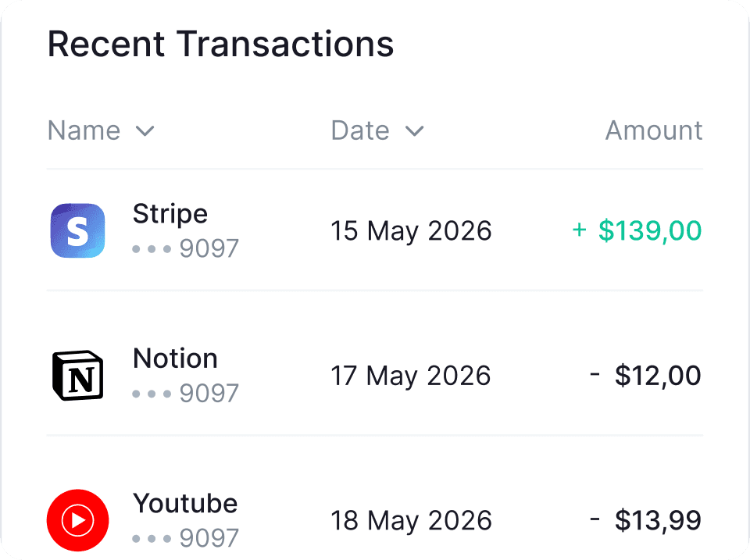Click the Stripe logo icon

pyautogui.click(x=77, y=230)
